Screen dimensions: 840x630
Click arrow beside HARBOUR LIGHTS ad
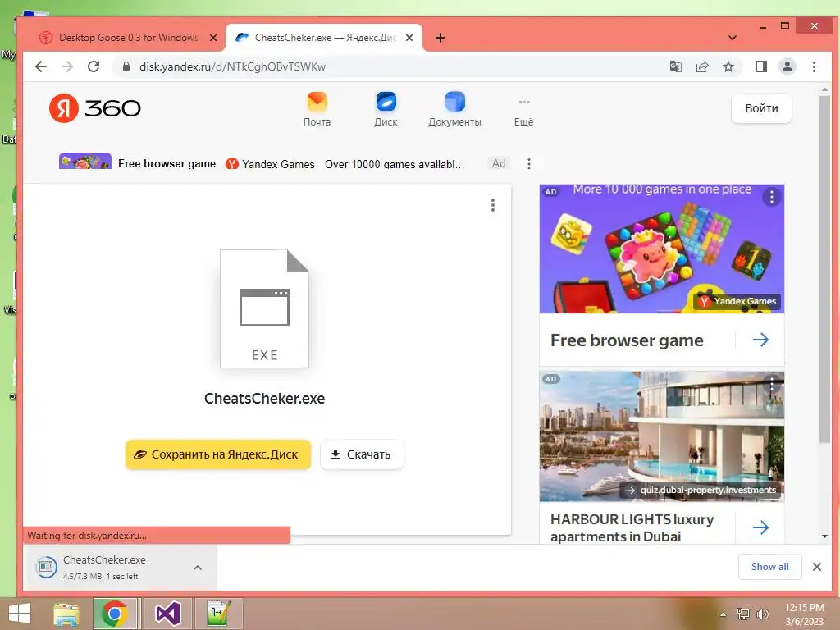[x=760, y=527]
